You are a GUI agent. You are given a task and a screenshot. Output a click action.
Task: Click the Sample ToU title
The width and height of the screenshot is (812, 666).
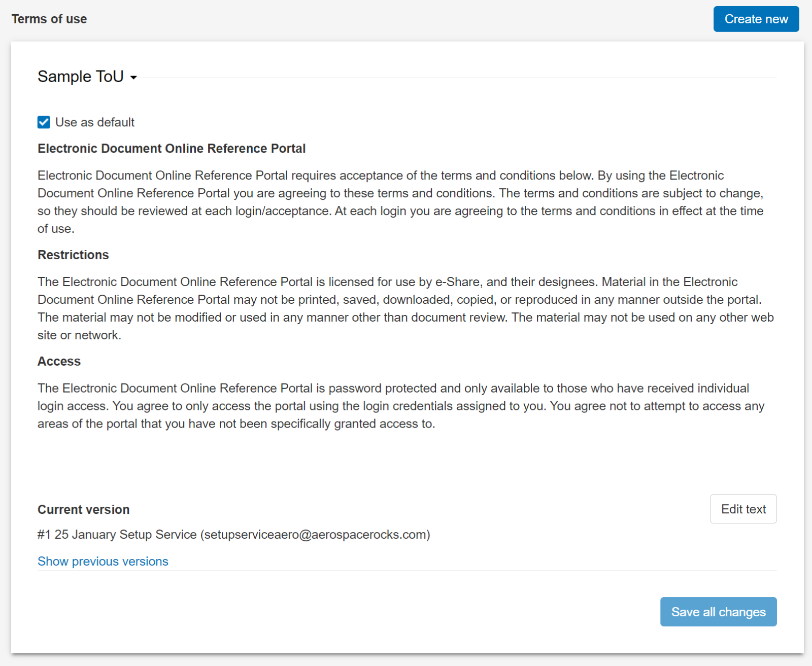click(80, 76)
